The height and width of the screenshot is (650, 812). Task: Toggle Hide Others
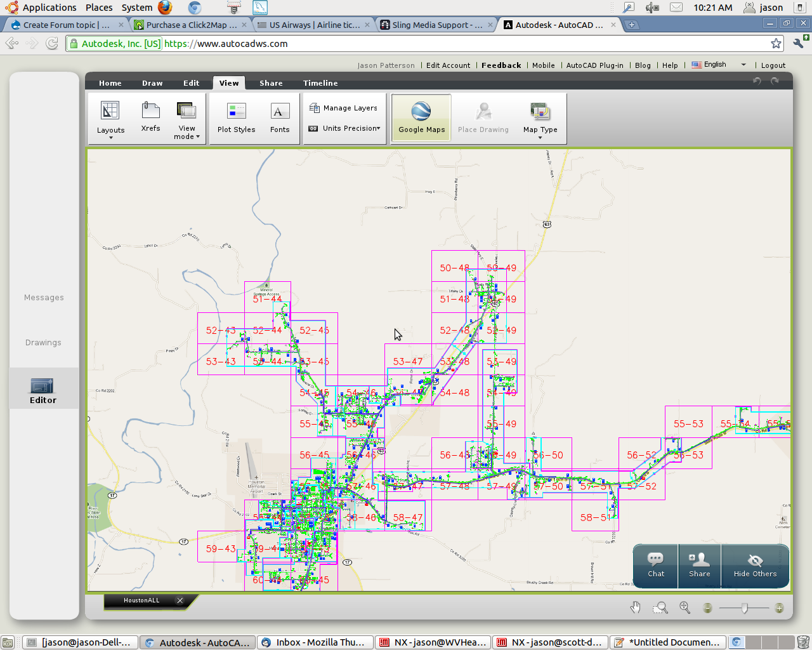pyautogui.click(x=755, y=565)
